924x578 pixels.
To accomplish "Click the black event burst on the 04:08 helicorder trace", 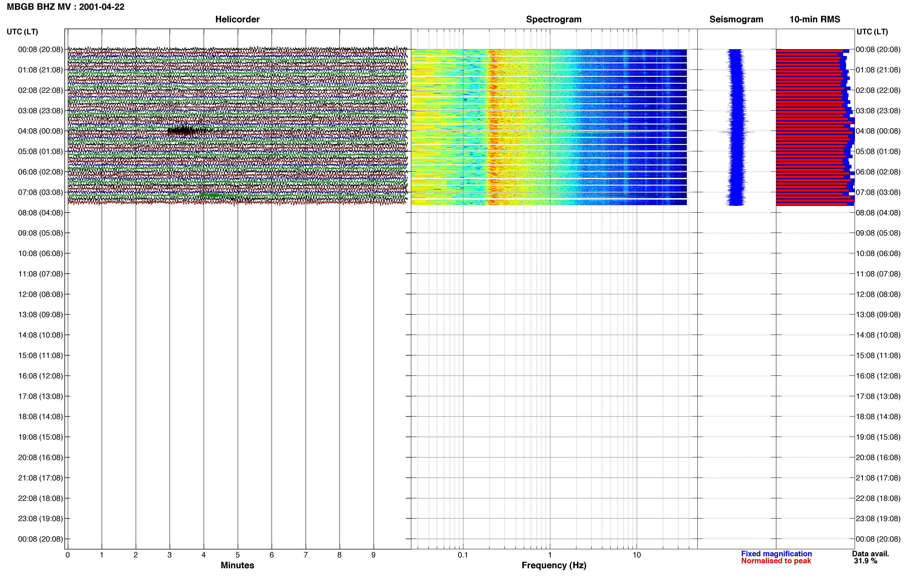I will 186,131.
